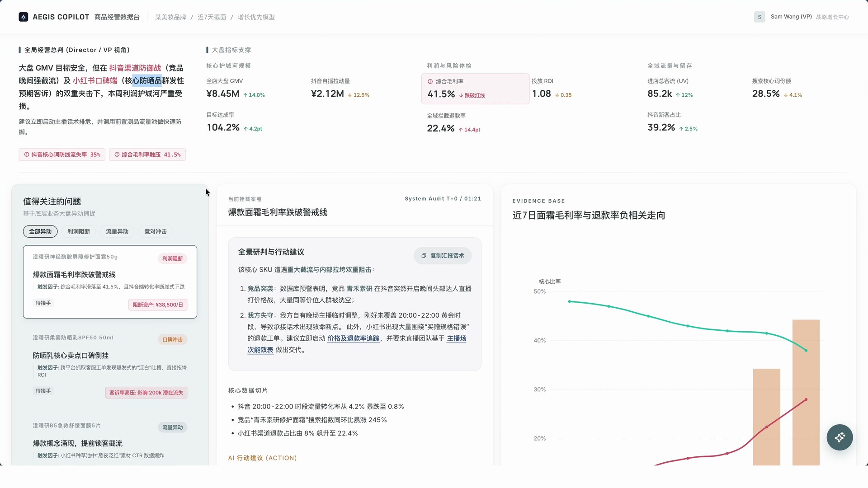Enable the 竞对冲击 filter chip
Image resolution: width=868 pixels, height=488 pixels.
click(155, 231)
